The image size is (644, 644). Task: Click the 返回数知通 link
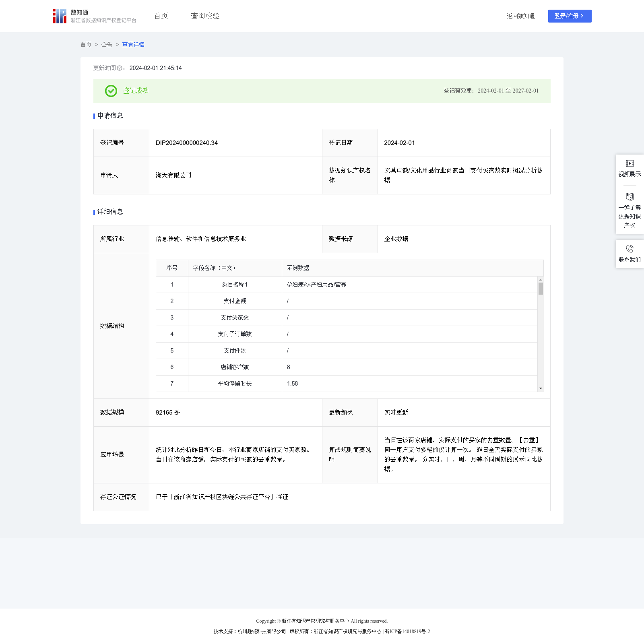click(x=520, y=16)
